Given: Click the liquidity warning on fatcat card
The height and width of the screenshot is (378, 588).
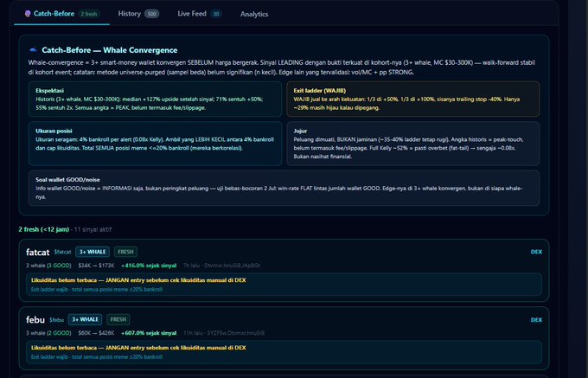Looking at the screenshot, I should pyautogui.click(x=138, y=280).
